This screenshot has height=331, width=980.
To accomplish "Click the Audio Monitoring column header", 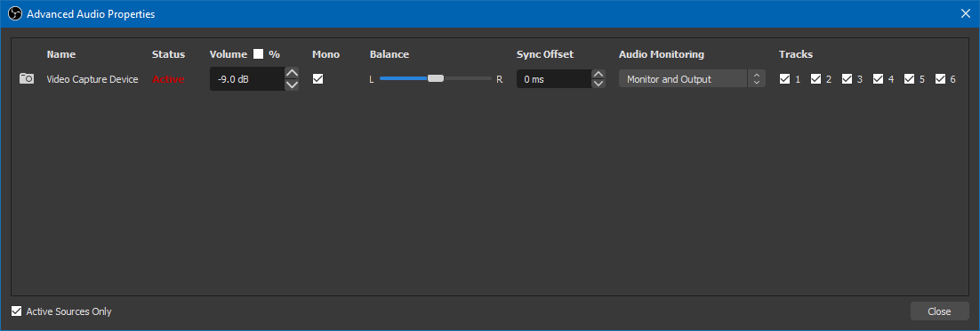I will click(662, 54).
